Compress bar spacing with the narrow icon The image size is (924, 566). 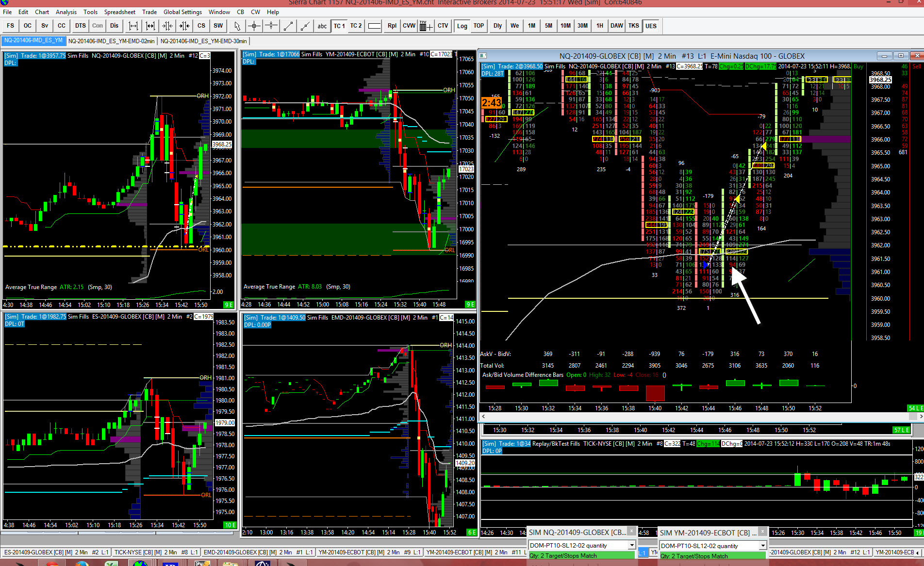167,26
